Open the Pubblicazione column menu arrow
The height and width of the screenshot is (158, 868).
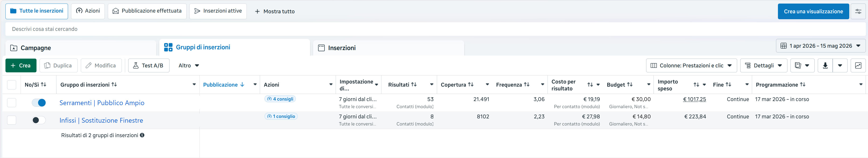[255, 84]
